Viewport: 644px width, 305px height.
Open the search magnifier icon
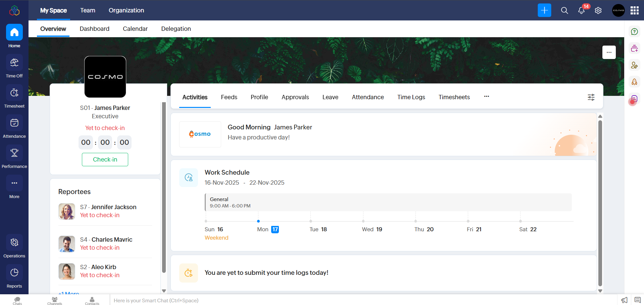(x=564, y=11)
